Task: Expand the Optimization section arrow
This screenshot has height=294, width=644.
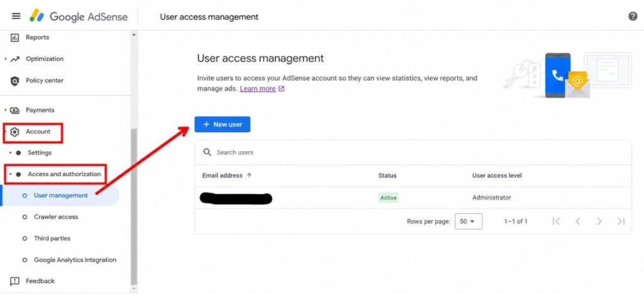Action: tap(5, 59)
